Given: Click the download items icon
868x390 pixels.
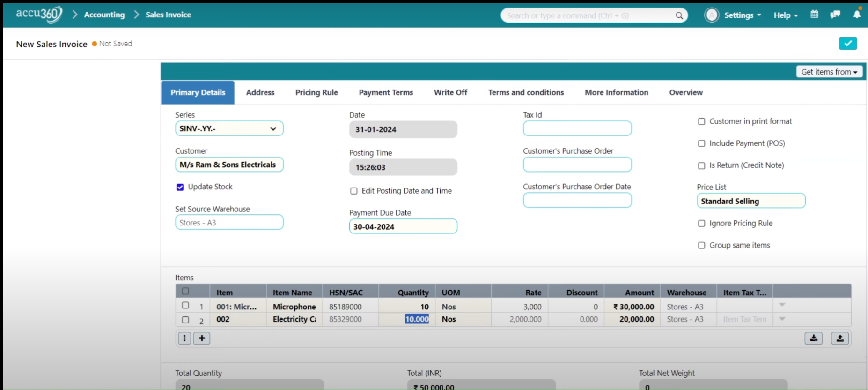Looking at the screenshot, I should click(x=814, y=338).
